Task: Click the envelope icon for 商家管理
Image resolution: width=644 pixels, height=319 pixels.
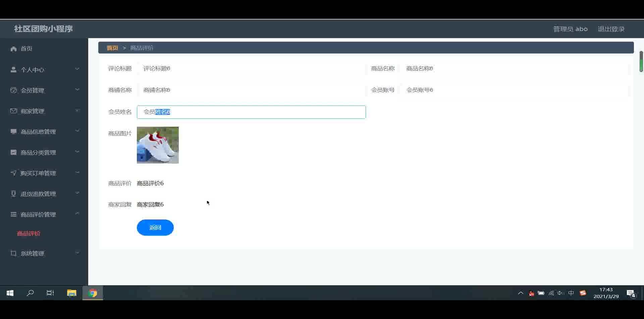Action: [13, 111]
